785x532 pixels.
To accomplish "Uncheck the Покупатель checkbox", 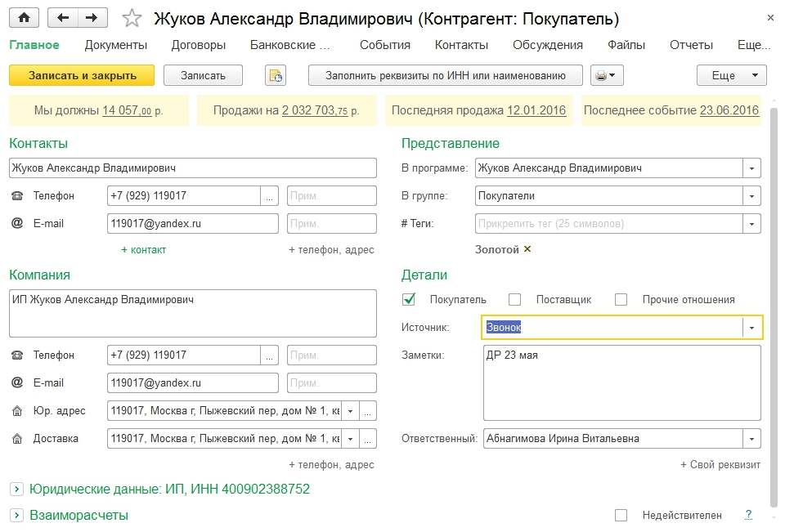I will pyautogui.click(x=410, y=299).
